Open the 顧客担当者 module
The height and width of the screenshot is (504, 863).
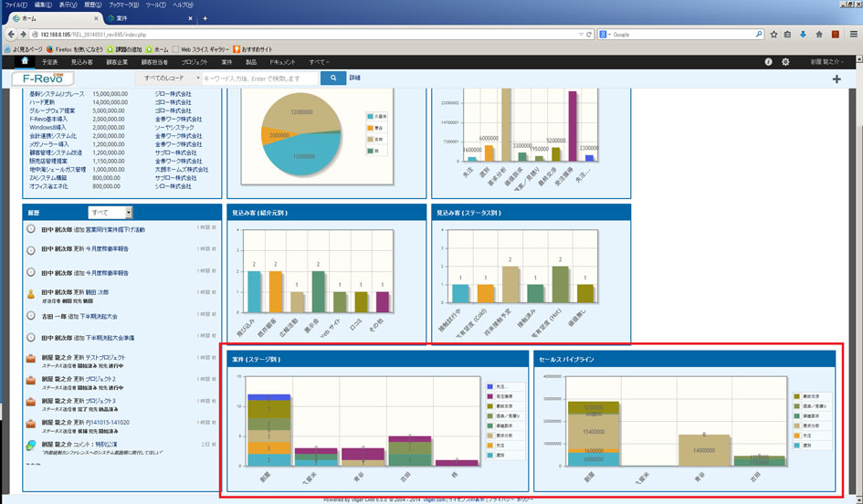[154, 62]
